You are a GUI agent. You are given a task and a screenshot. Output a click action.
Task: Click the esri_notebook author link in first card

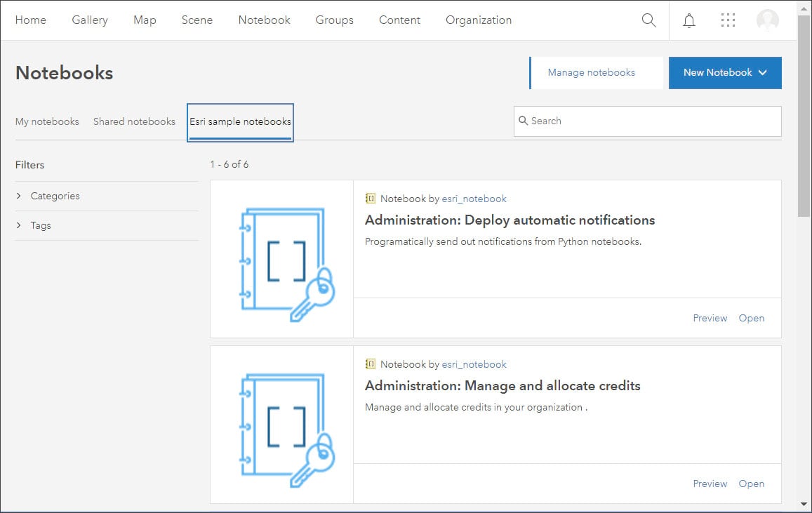474,199
